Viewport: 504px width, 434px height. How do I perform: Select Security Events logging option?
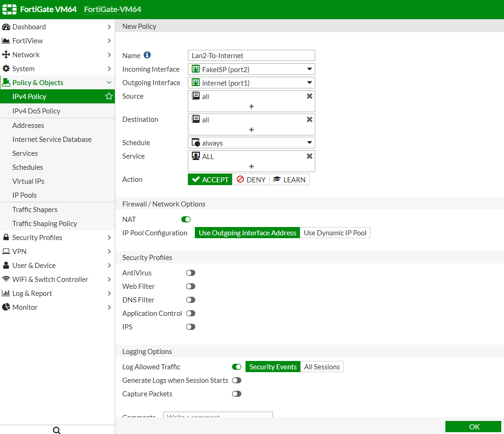273,367
